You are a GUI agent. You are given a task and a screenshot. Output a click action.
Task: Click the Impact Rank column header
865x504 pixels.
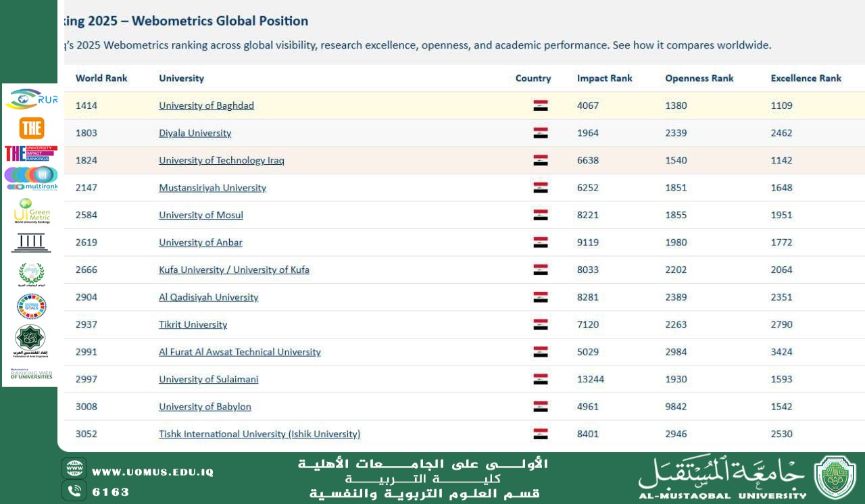[605, 78]
